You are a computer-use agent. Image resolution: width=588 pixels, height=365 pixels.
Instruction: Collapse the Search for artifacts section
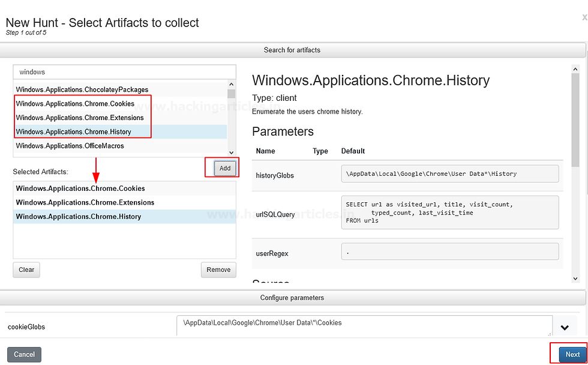[292, 50]
